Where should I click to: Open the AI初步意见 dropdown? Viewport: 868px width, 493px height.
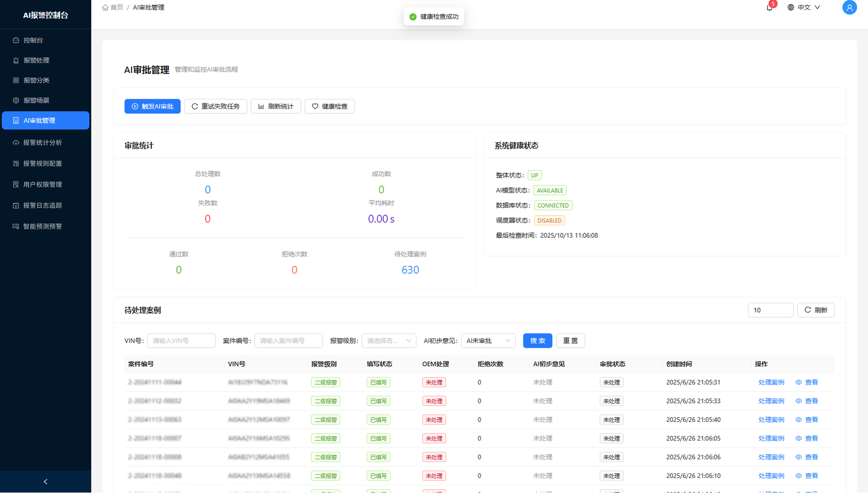(488, 341)
